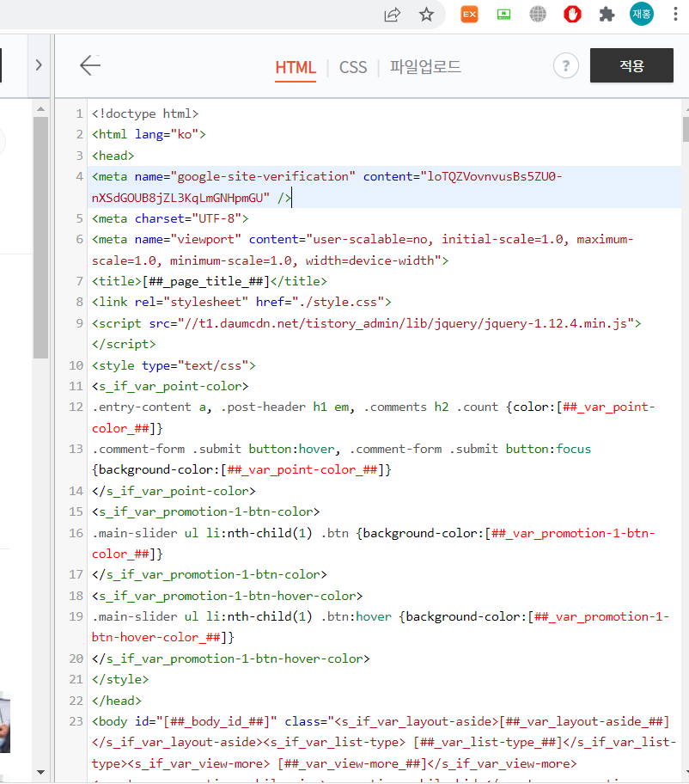689x784 pixels.
Task: Open the help question mark button
Action: coord(565,65)
